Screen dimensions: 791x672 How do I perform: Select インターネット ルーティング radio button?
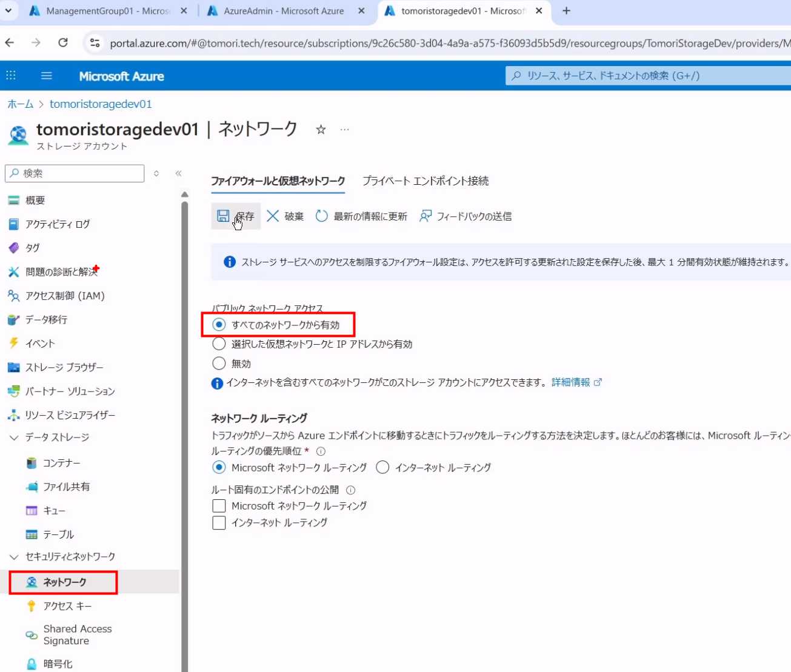382,468
